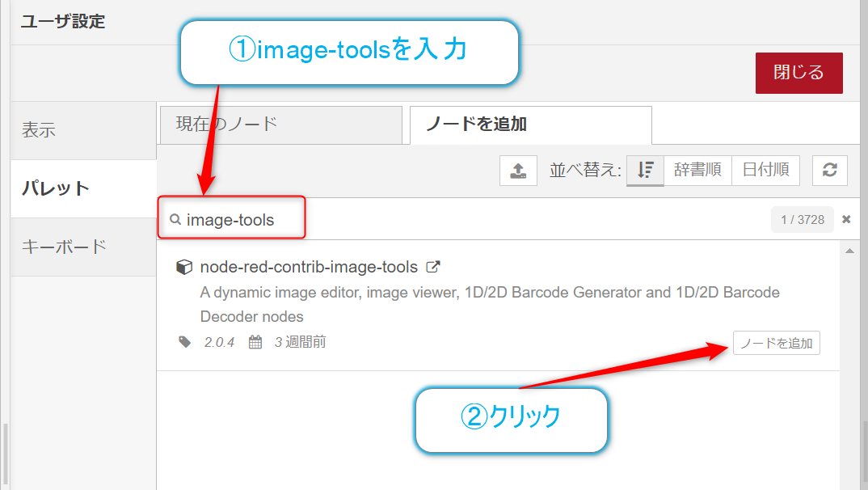Open the キーボード settings section
This screenshot has width=868, height=490.
[x=83, y=247]
